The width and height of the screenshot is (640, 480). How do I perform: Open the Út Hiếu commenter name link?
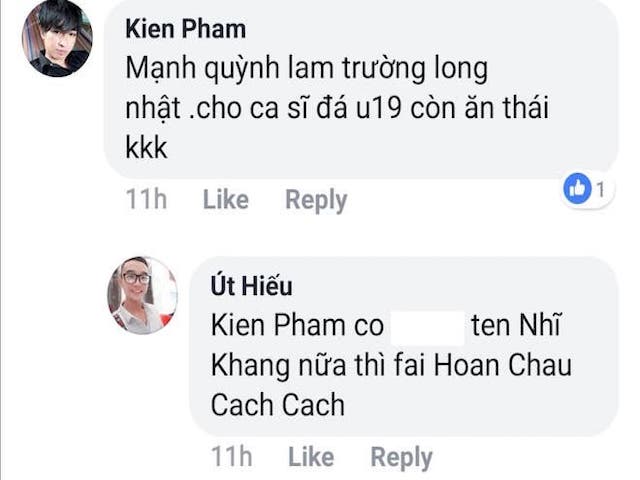(x=252, y=286)
